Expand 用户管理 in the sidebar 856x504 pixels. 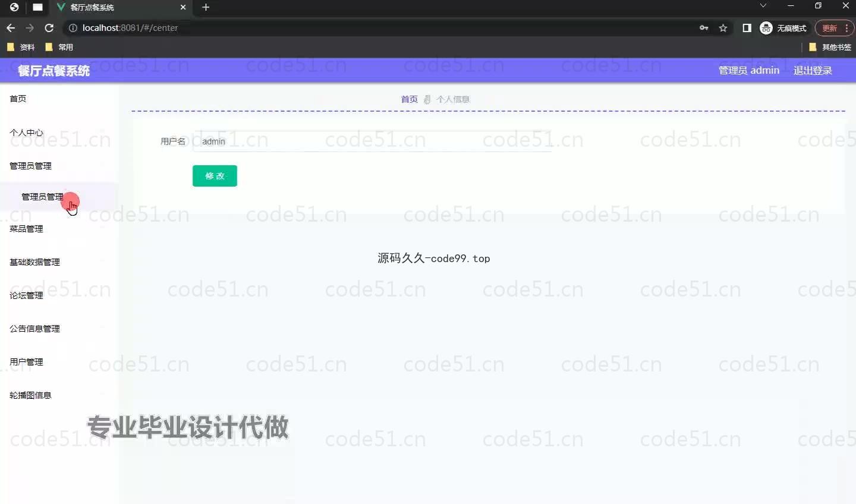(59, 362)
